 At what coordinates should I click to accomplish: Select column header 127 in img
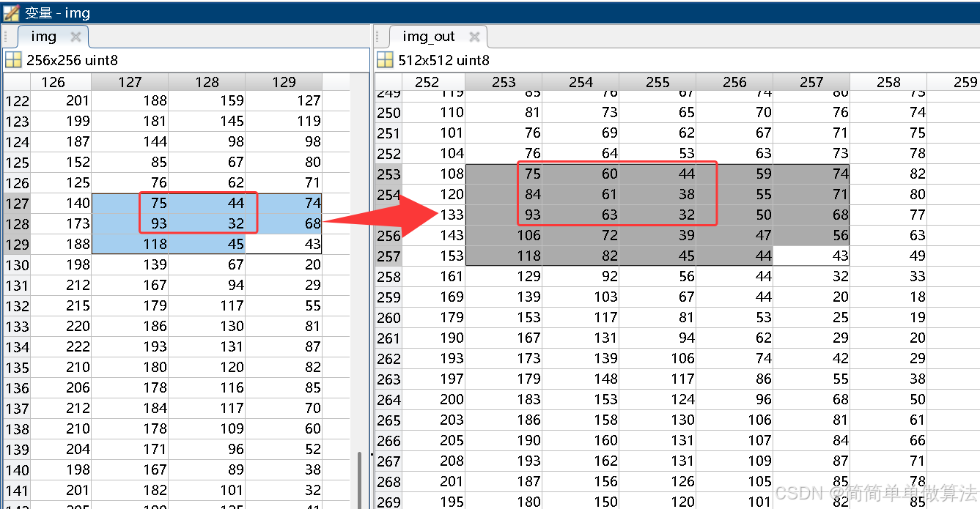(130, 82)
